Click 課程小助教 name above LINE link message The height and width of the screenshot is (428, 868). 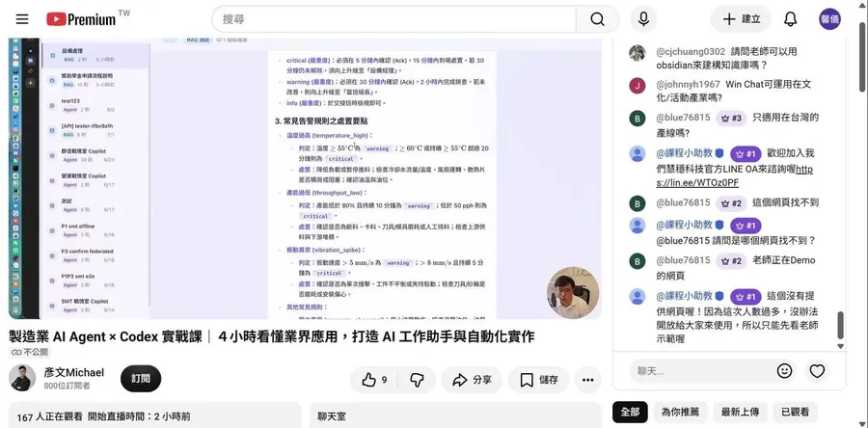click(x=684, y=153)
